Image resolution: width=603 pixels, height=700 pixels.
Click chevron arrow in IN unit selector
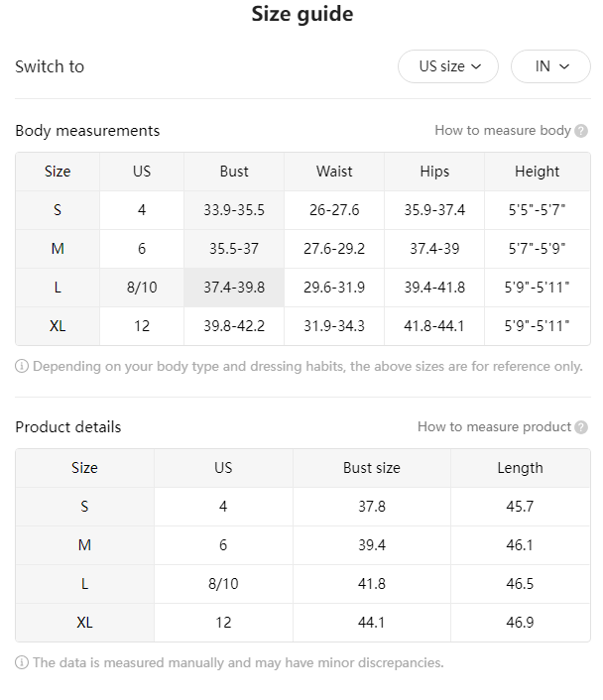point(564,66)
